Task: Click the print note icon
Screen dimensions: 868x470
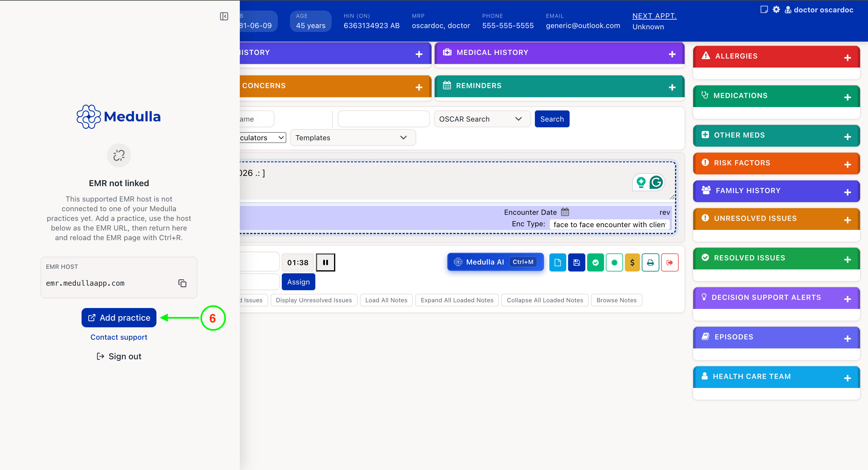Action: (650, 262)
